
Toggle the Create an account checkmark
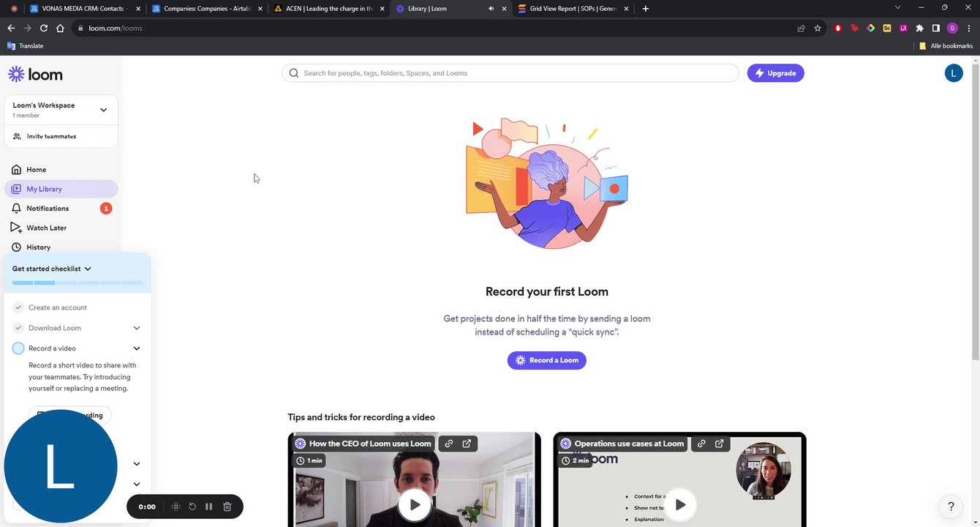[x=18, y=307]
